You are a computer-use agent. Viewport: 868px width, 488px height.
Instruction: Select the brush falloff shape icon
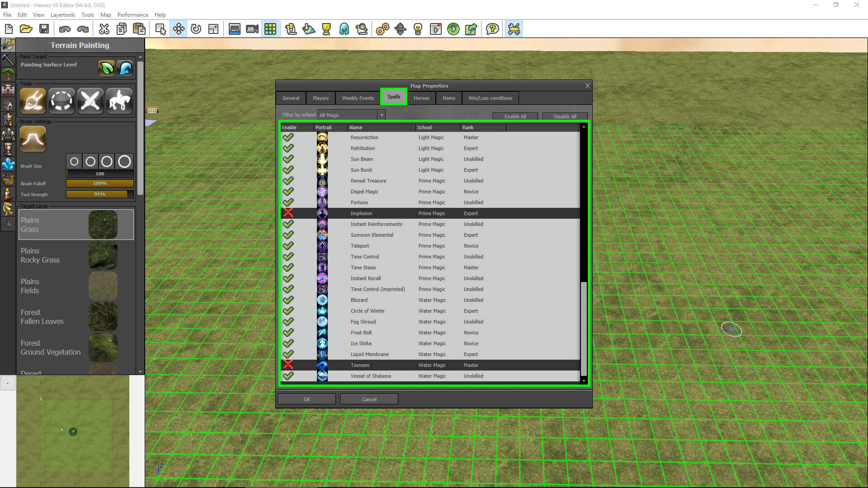(x=33, y=139)
